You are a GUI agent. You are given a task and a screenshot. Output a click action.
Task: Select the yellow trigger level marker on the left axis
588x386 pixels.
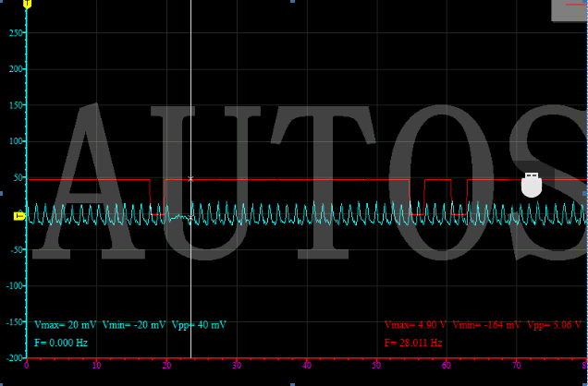pyautogui.click(x=19, y=216)
